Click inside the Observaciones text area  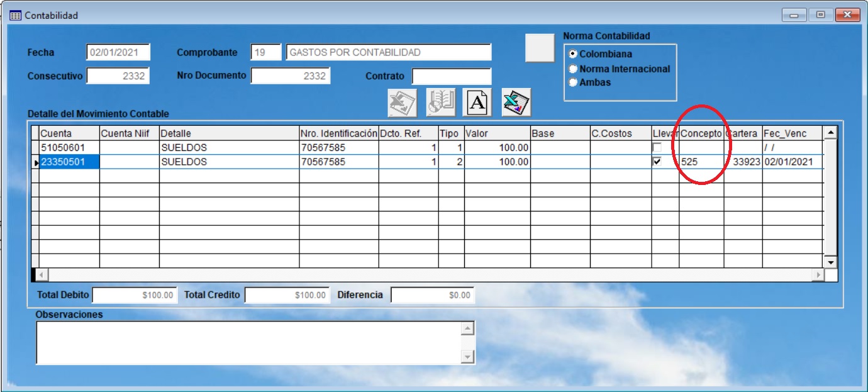(249, 342)
